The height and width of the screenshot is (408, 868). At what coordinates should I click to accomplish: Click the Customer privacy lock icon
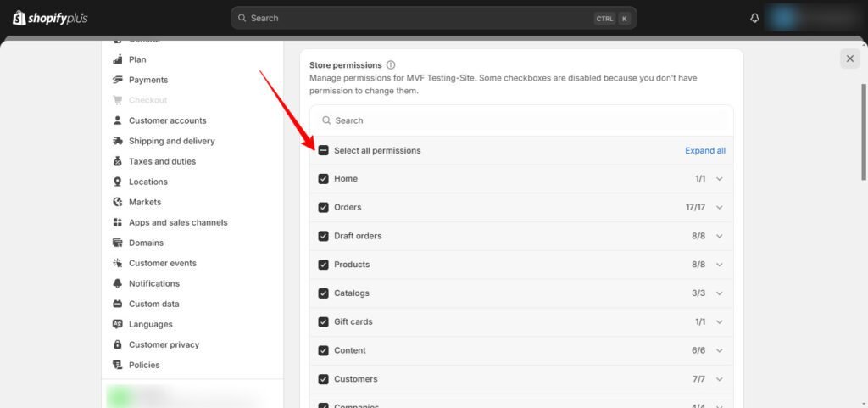pos(117,344)
